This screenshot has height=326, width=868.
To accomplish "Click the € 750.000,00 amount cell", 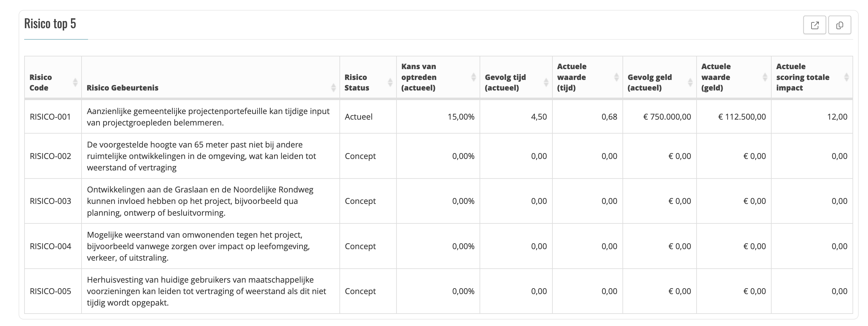I will [x=667, y=117].
